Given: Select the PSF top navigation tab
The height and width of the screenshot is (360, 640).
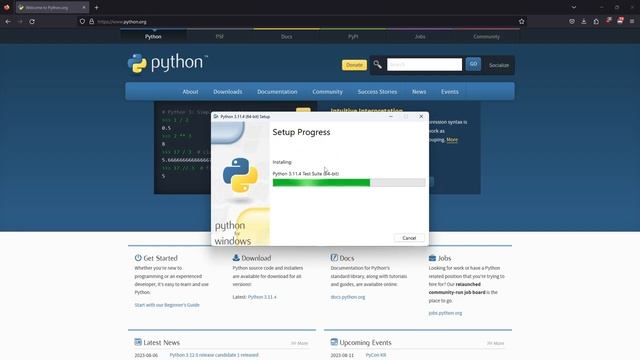Looking at the screenshot, I should coord(220,36).
